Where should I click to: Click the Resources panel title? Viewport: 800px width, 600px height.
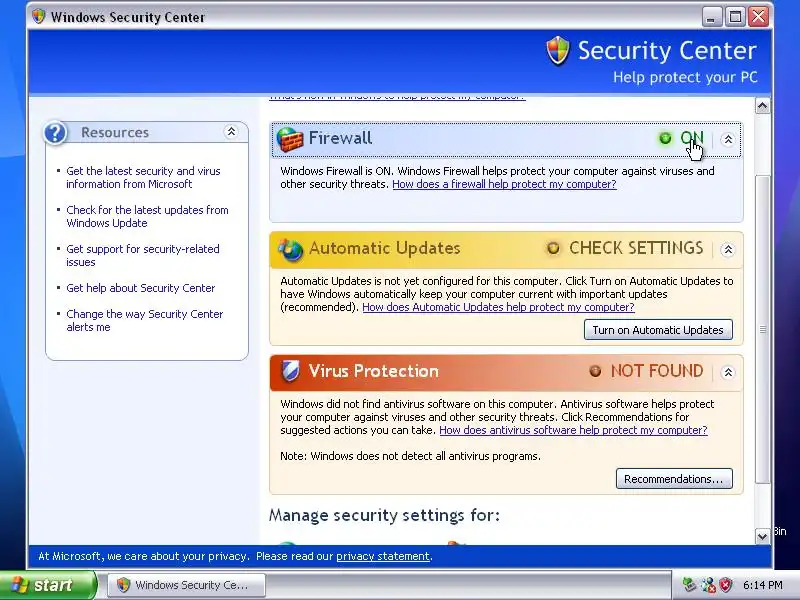[115, 133]
